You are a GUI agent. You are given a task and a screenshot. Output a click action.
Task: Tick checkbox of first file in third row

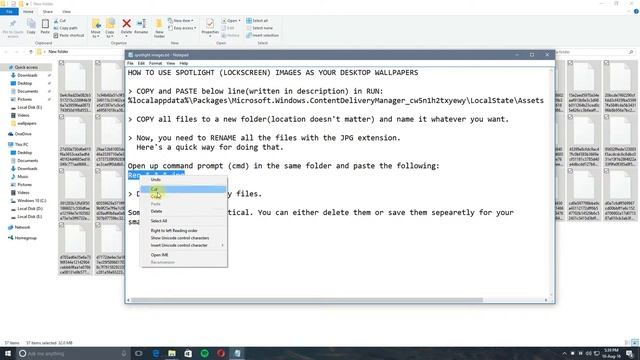tap(61, 171)
